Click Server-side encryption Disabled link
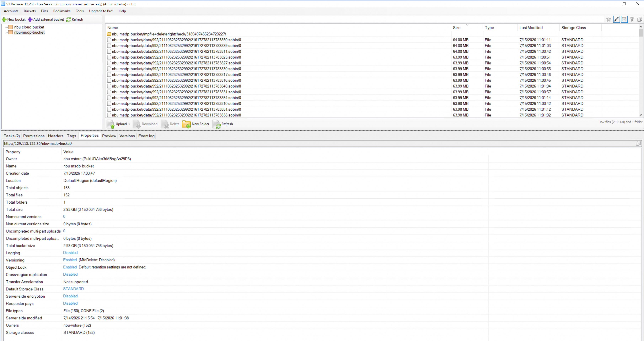Screen dimensions: 644x341 tap(70, 296)
